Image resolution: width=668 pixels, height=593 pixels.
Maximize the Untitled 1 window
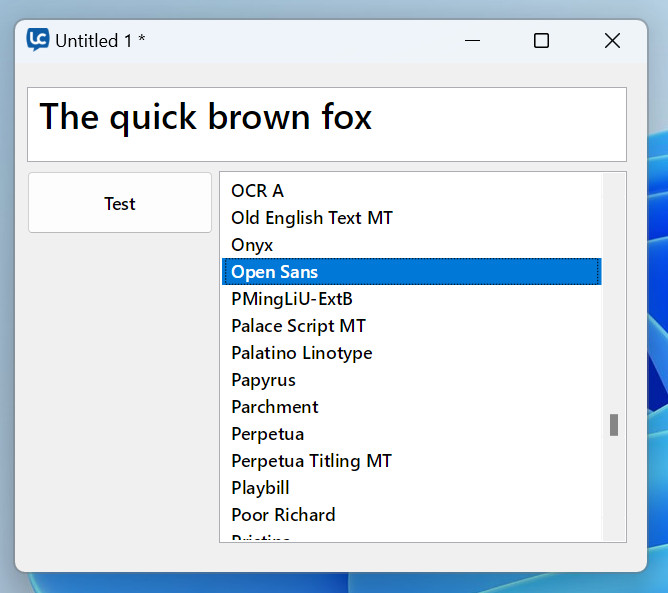541,40
